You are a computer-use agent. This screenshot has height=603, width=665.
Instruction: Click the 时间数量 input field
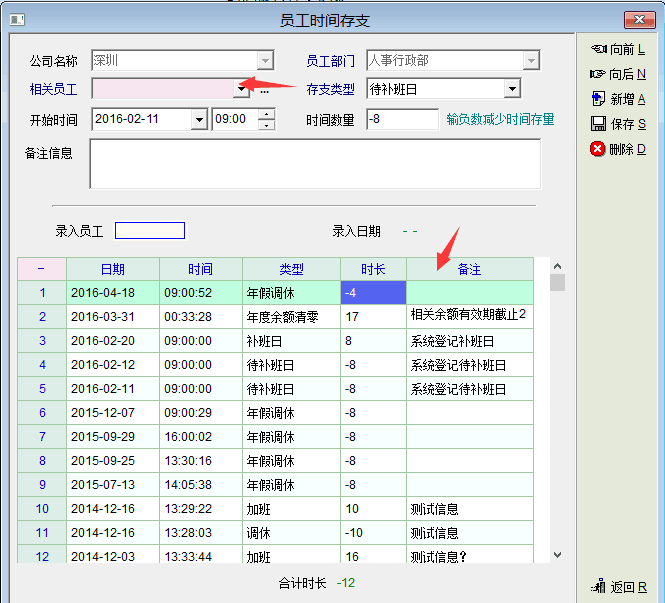point(402,119)
